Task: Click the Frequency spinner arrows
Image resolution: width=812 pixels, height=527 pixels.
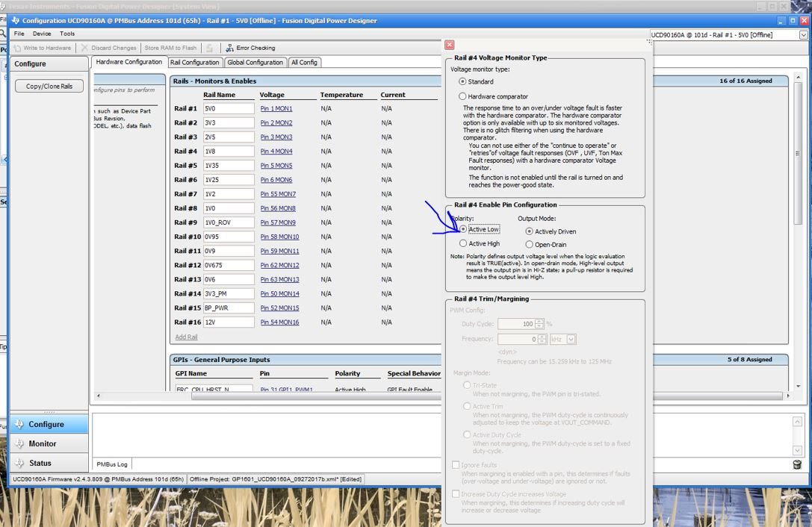Action: tap(542, 340)
